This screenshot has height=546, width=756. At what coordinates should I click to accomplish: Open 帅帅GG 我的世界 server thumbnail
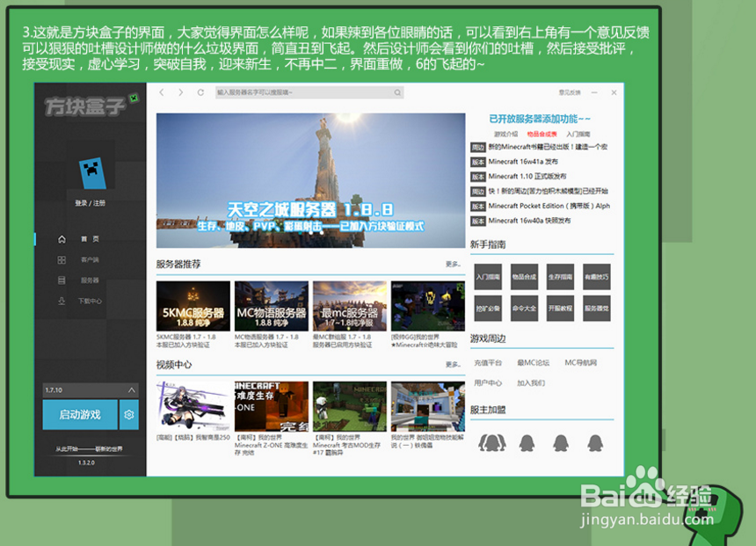click(427, 306)
